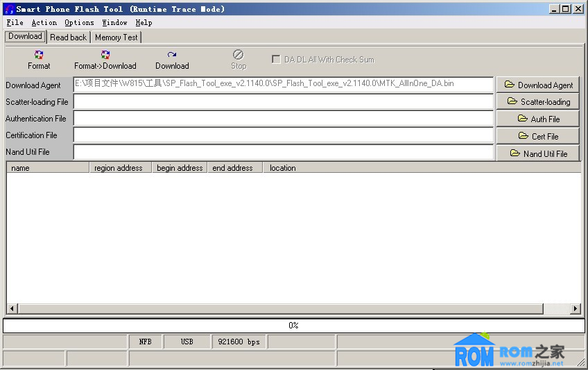
Task: Switch to the Read back tab
Action: pyautogui.click(x=68, y=37)
